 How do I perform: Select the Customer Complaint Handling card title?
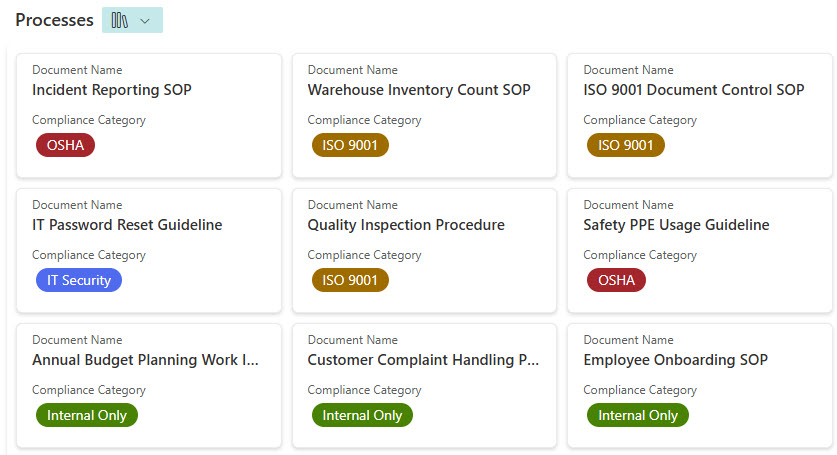pos(424,360)
